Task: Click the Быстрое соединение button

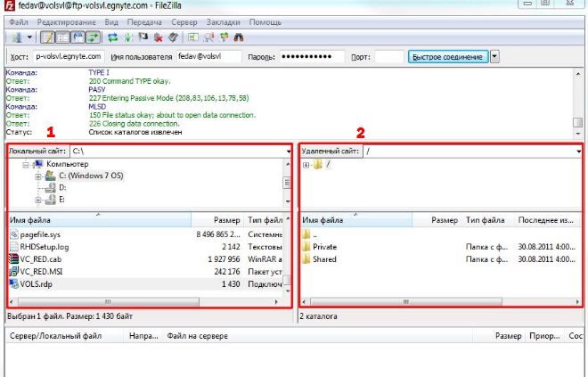Action: [x=448, y=57]
